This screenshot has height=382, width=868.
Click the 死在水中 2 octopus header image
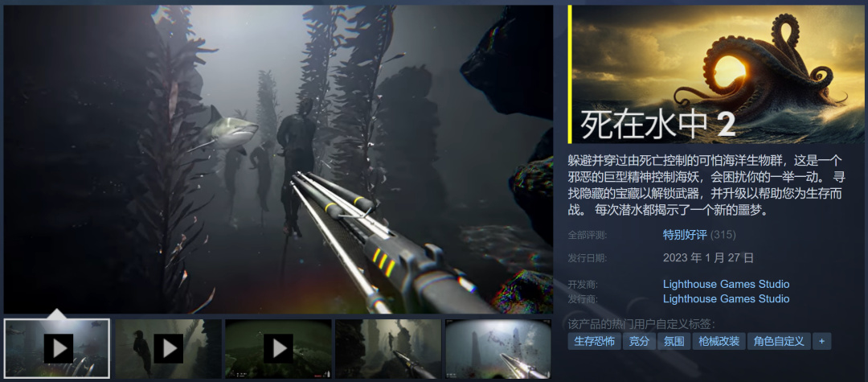(716, 75)
